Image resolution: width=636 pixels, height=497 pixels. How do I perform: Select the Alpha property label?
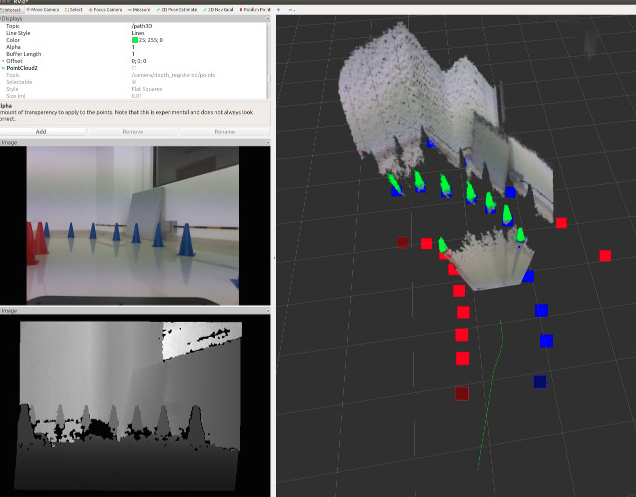(x=13, y=47)
